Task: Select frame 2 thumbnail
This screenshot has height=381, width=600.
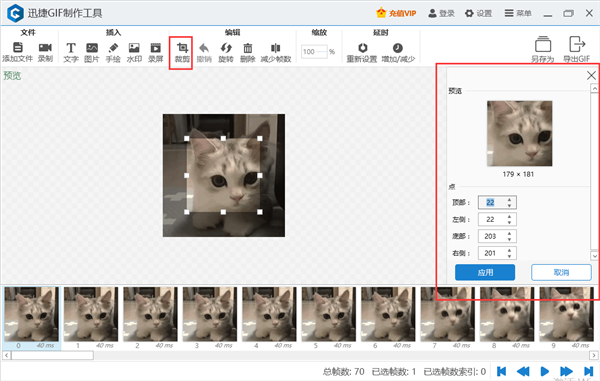Action: click(x=150, y=314)
